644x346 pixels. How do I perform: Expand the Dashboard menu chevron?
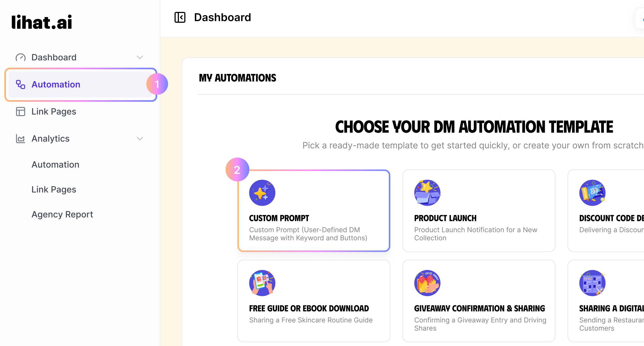(x=140, y=57)
